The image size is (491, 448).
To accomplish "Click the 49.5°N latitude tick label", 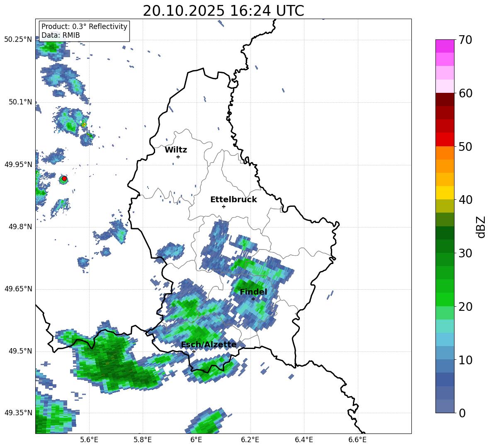I will click(20, 351).
